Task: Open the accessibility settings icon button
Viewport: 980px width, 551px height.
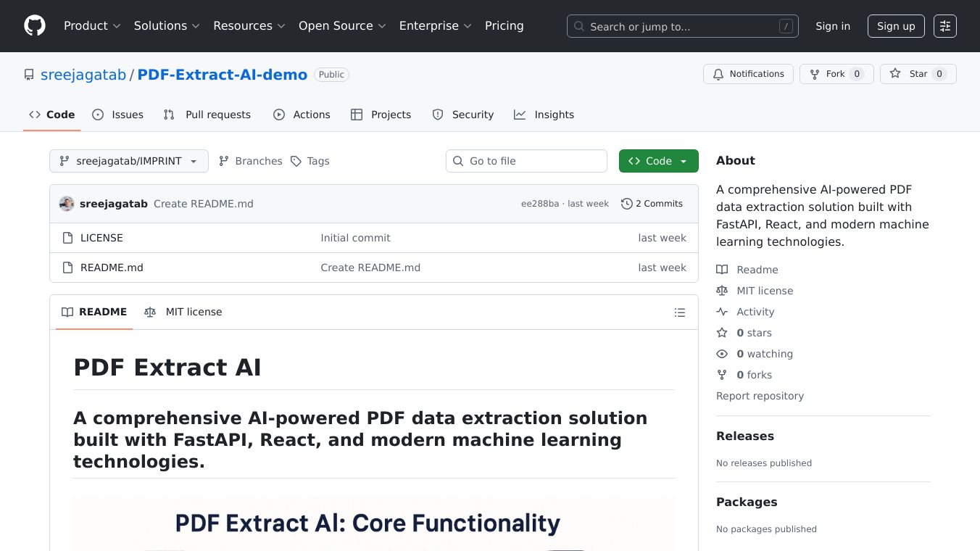Action: [x=944, y=26]
